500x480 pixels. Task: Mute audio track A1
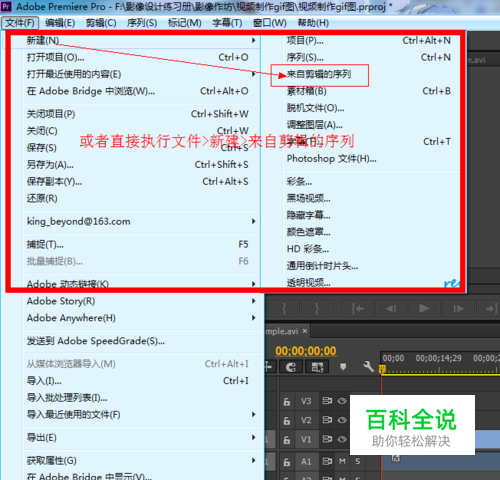[342, 461]
